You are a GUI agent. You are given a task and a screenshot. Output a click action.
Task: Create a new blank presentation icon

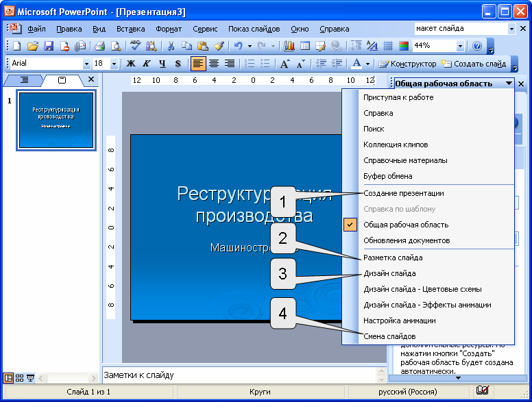pos(16,46)
